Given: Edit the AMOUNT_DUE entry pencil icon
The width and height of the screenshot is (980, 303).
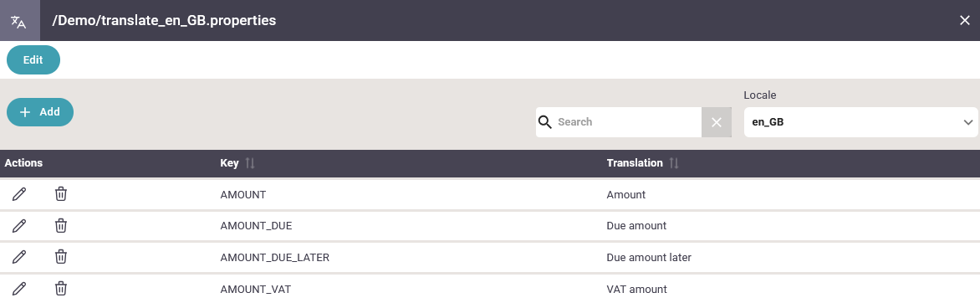Looking at the screenshot, I should (x=19, y=225).
